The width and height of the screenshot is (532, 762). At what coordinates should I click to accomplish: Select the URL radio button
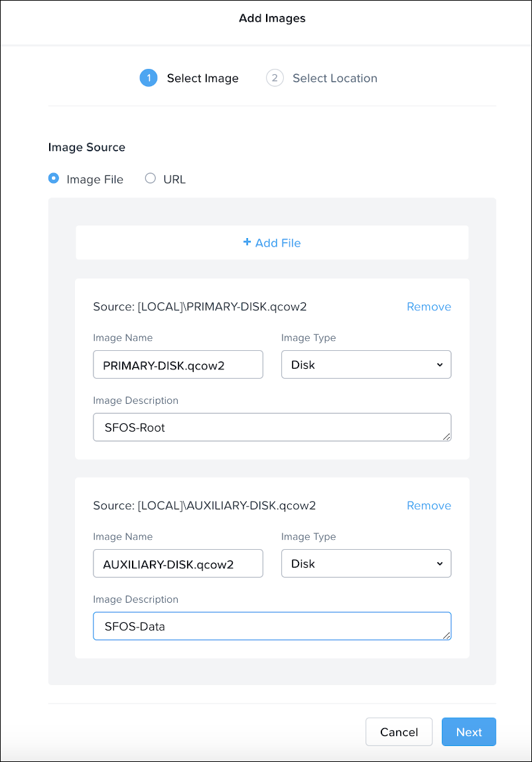[151, 178]
